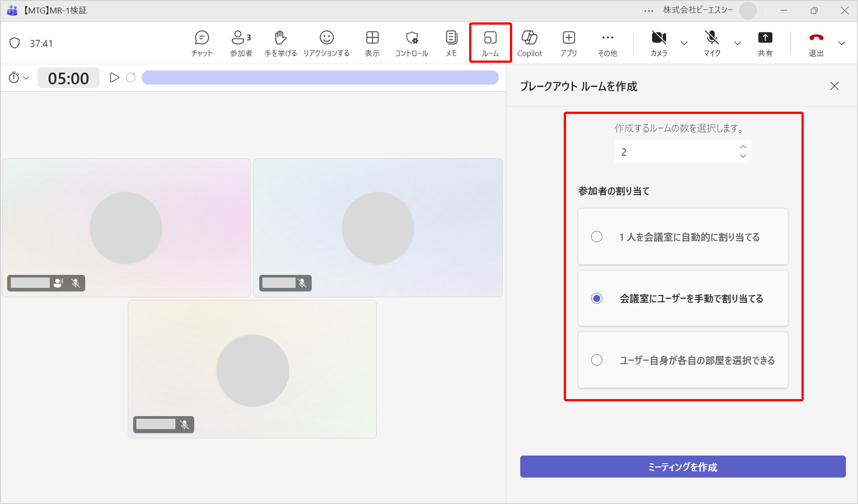Click the ミーティングを作成 button
The width and height of the screenshot is (858, 504).
683,467
